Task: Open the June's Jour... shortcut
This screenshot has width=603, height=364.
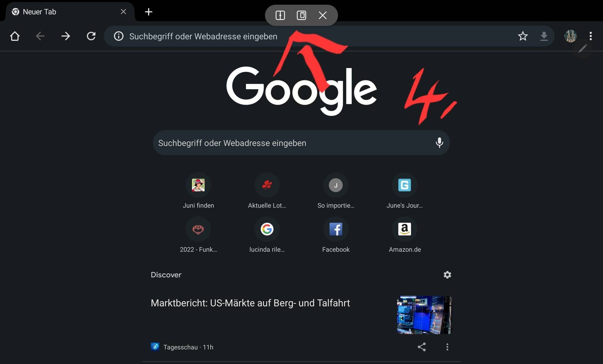Action: [405, 191]
